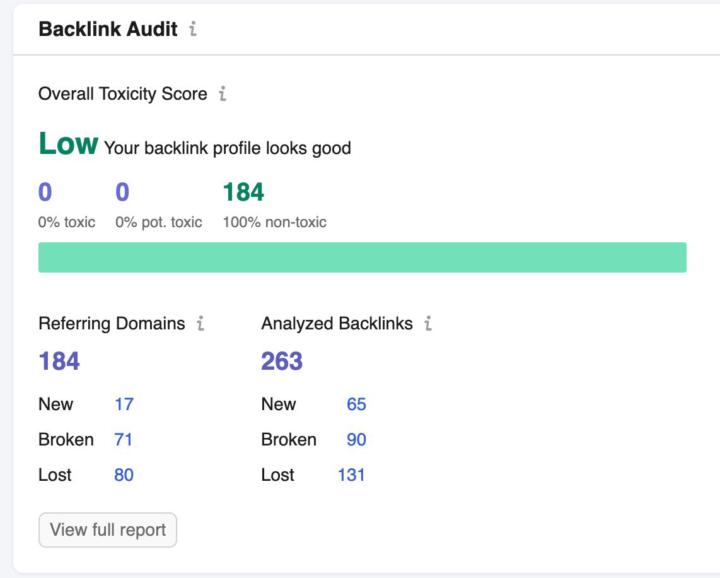The image size is (720, 578).
Task: Click the 100% non-toxic label
Action: coord(275,222)
